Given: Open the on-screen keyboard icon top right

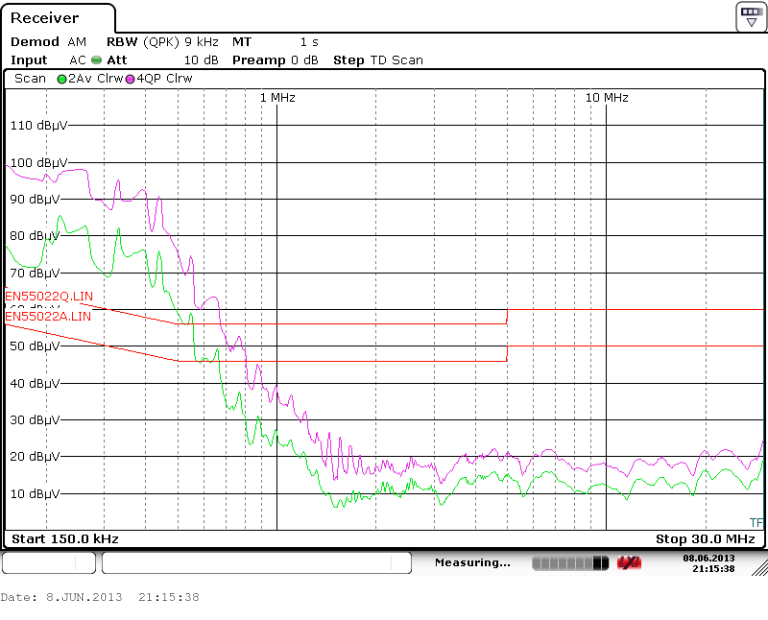Looking at the screenshot, I should (750, 16).
